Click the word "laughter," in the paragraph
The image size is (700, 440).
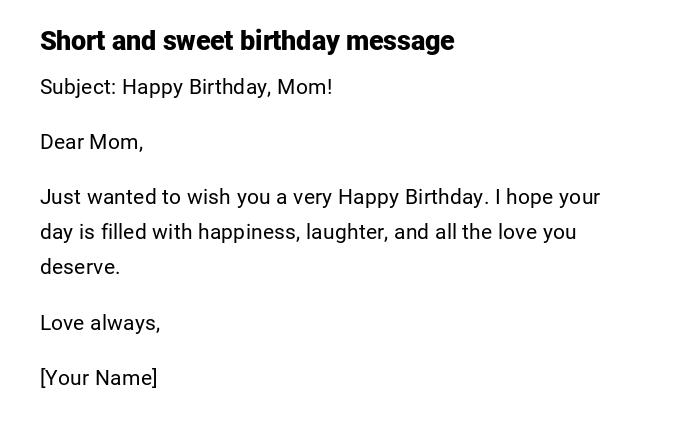click(347, 232)
